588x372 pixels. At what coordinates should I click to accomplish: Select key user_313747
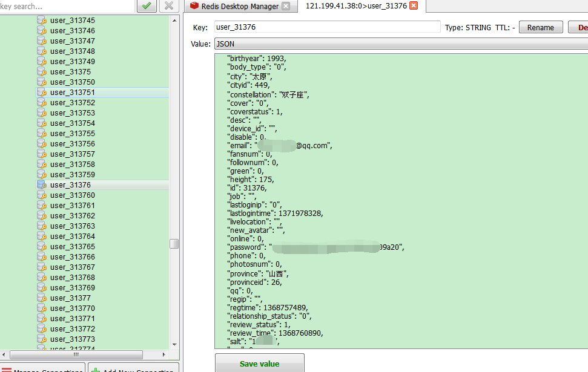tap(73, 41)
